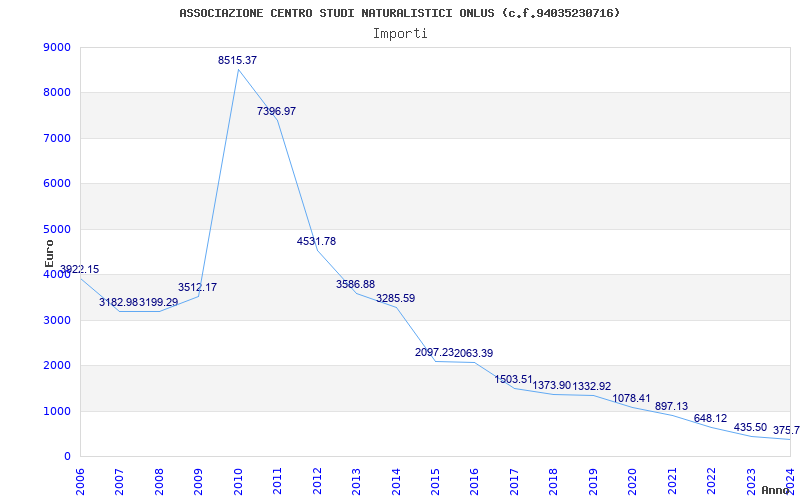Image resolution: width=800 pixels, height=500 pixels.
Task: Click the 3512.17 data label
Action: pyautogui.click(x=197, y=287)
